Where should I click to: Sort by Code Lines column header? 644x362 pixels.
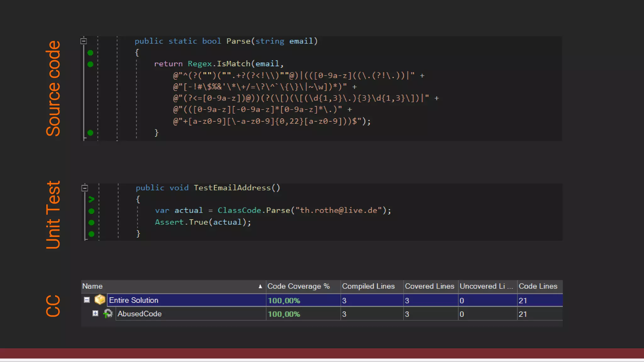540,286
